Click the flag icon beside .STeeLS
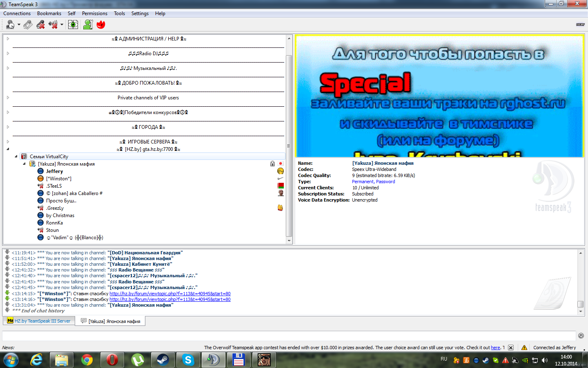 281,186
